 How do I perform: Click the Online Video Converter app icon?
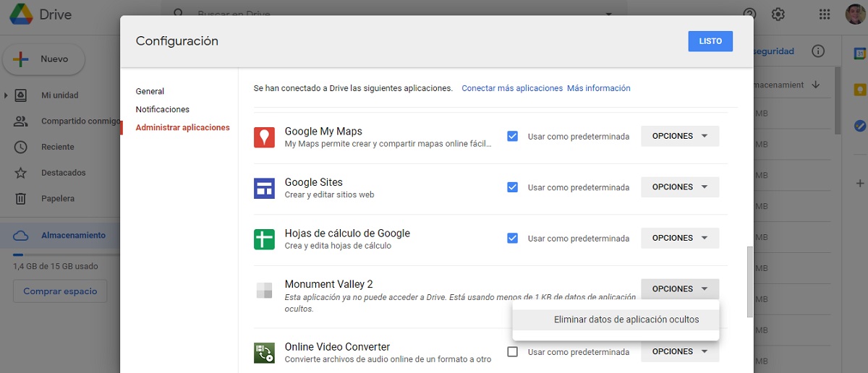(x=264, y=352)
